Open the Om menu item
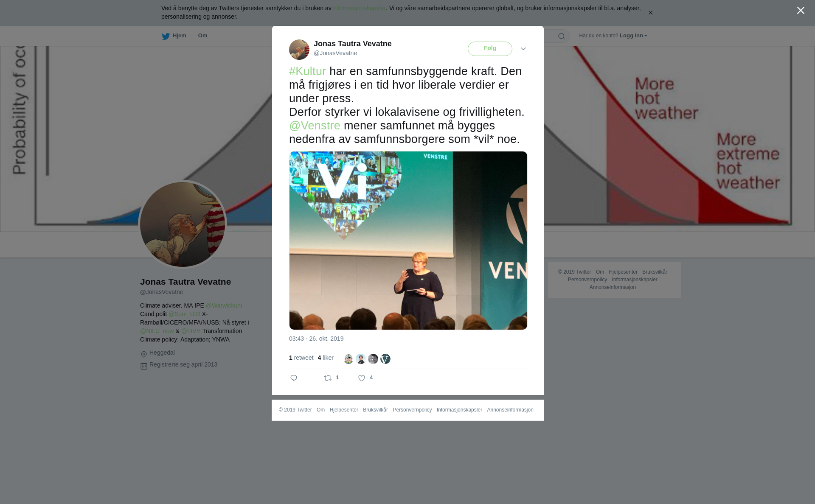This screenshot has width=815, height=504. pyautogui.click(x=202, y=36)
